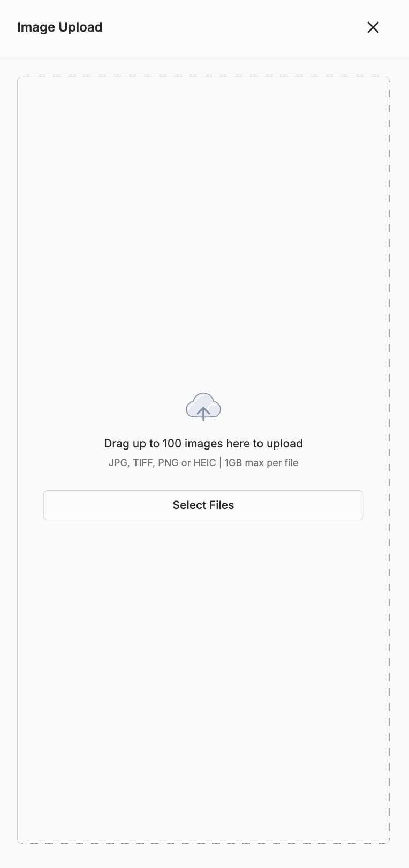Click the 'images here to upload' instruction
This screenshot has width=409, height=868.
[244, 444]
